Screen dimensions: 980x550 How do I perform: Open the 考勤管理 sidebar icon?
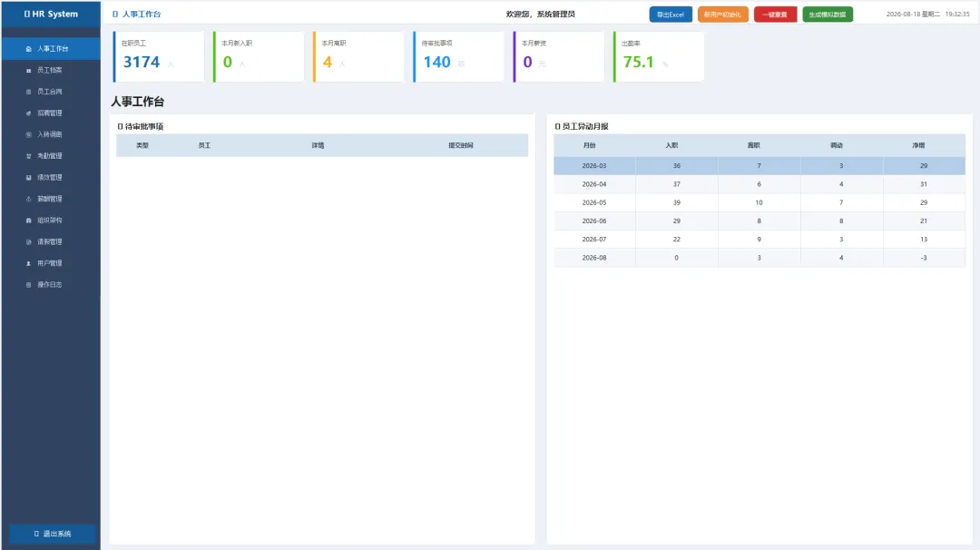click(x=29, y=156)
